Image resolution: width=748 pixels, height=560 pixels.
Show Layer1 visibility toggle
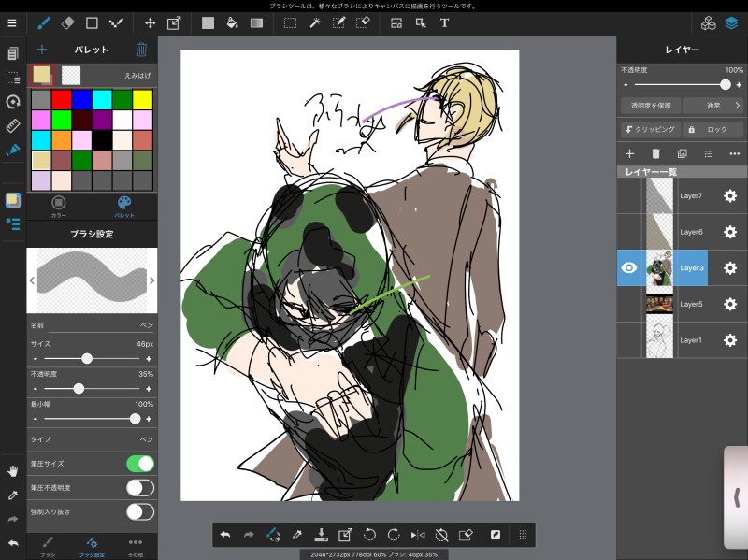coord(628,340)
